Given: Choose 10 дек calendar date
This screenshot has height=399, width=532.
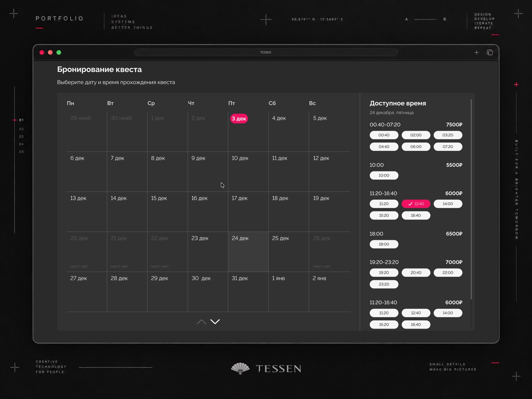Looking at the screenshot, I should tap(248, 172).
